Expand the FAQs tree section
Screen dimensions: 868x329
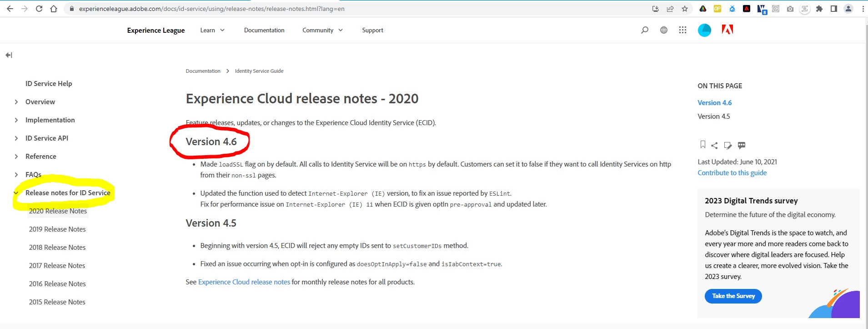click(16, 175)
